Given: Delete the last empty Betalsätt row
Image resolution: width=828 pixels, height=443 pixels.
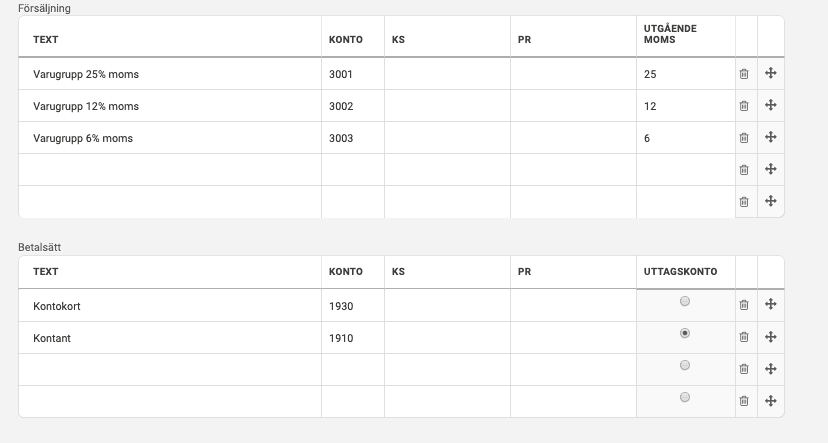Looking at the screenshot, I should pyautogui.click(x=744, y=401).
